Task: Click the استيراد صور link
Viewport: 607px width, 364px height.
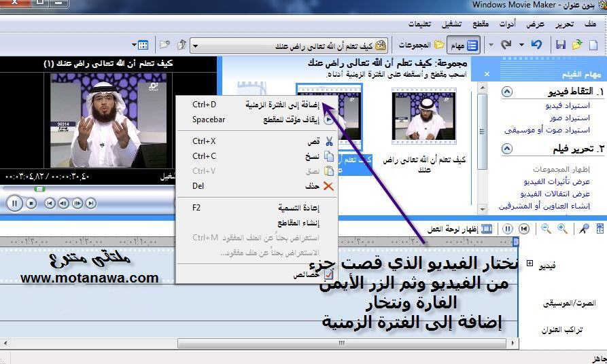Action: pyautogui.click(x=570, y=118)
